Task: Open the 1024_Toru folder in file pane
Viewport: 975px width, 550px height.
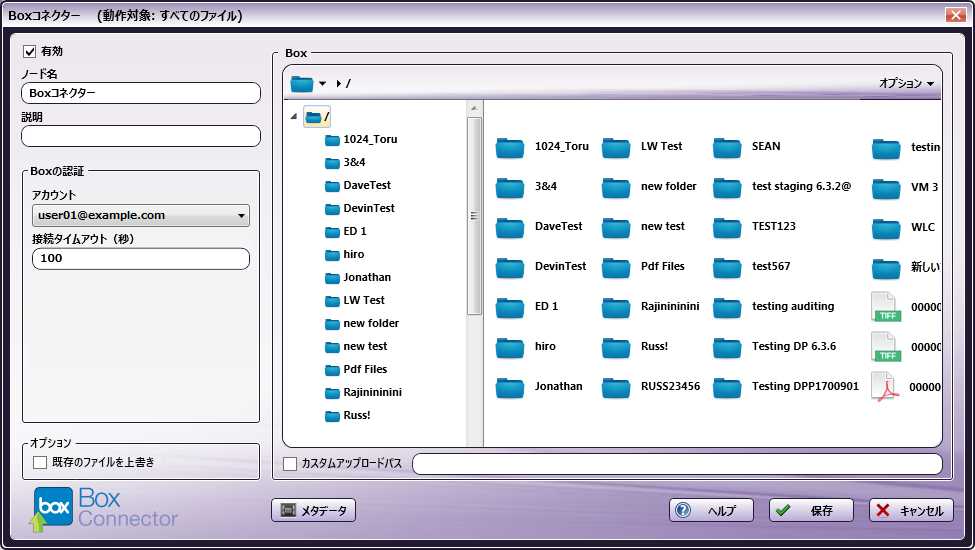Action: (510, 148)
